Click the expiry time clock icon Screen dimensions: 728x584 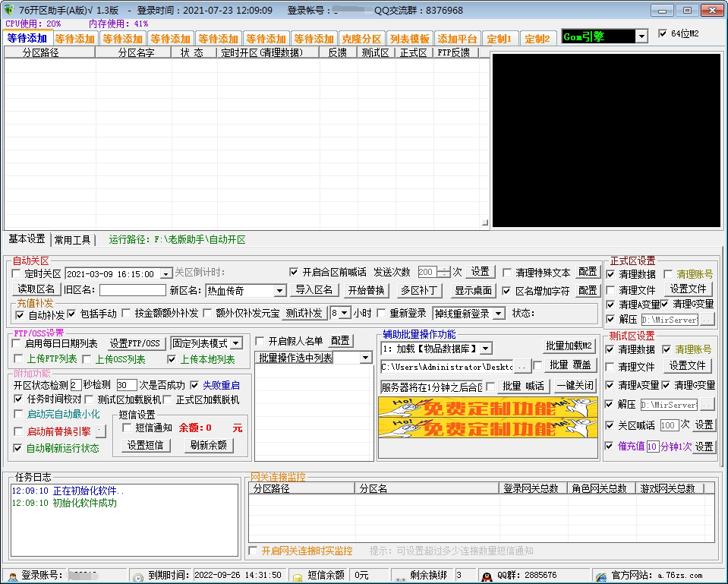137,576
